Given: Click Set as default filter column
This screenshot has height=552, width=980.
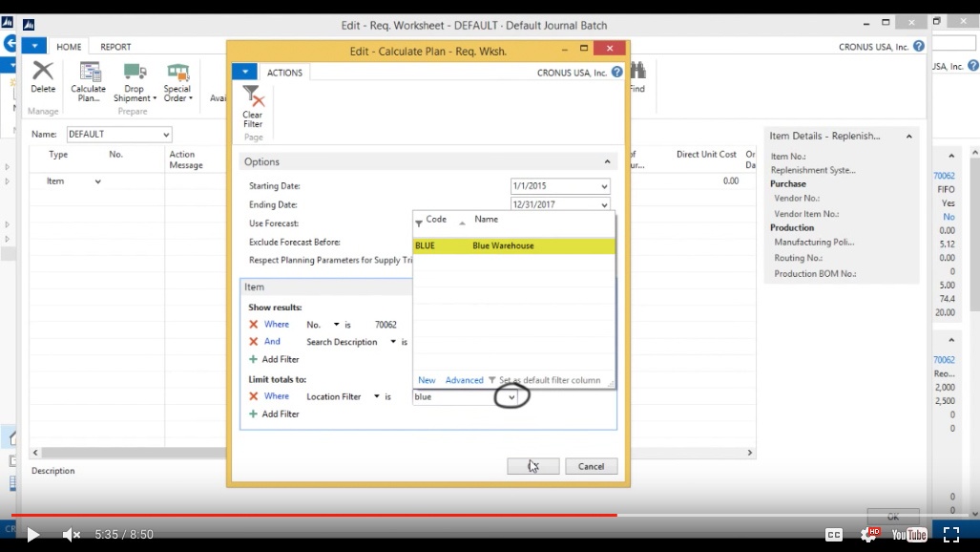Looking at the screenshot, I should click(x=550, y=380).
